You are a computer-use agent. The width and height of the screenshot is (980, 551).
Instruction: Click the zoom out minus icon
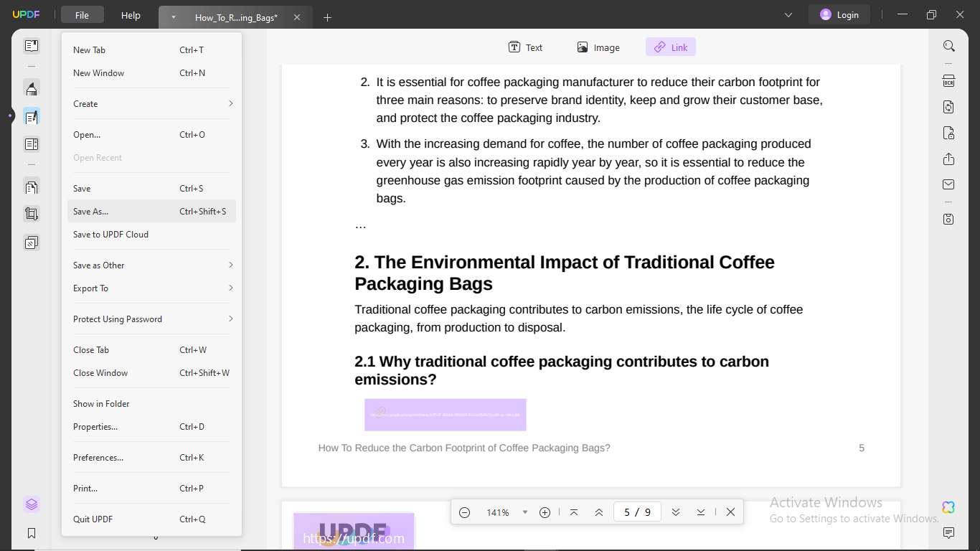pyautogui.click(x=464, y=512)
